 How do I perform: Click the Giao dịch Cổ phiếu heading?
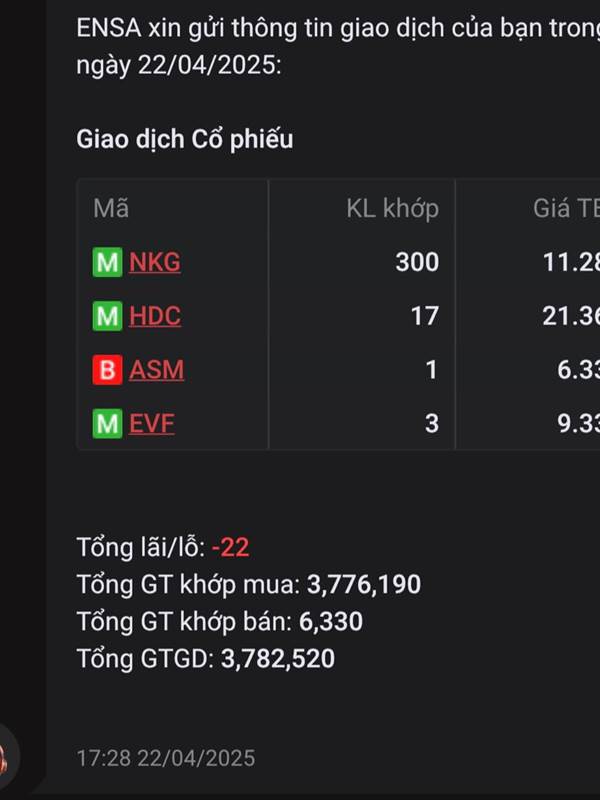click(x=185, y=139)
